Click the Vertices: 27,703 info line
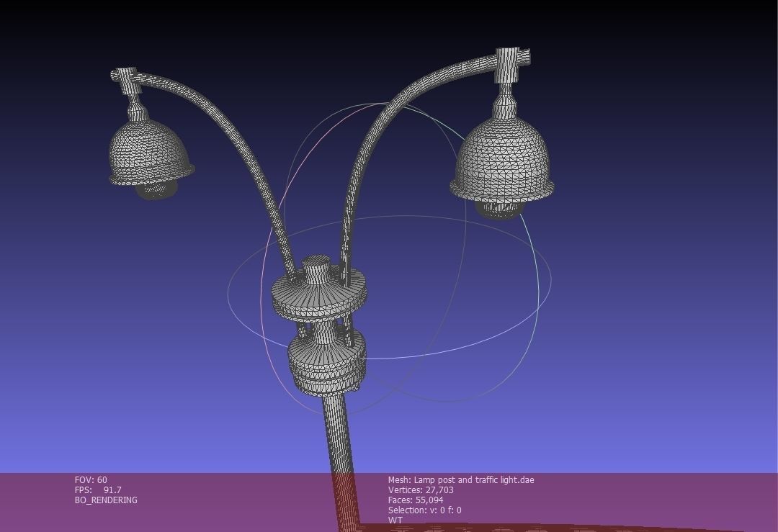The width and height of the screenshot is (778, 532). point(421,490)
